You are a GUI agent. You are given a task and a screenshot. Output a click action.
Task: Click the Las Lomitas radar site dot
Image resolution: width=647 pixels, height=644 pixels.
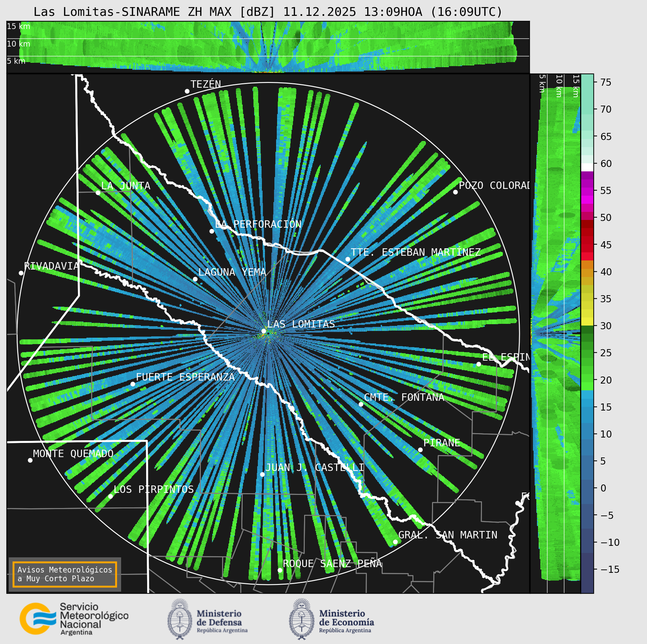click(264, 331)
